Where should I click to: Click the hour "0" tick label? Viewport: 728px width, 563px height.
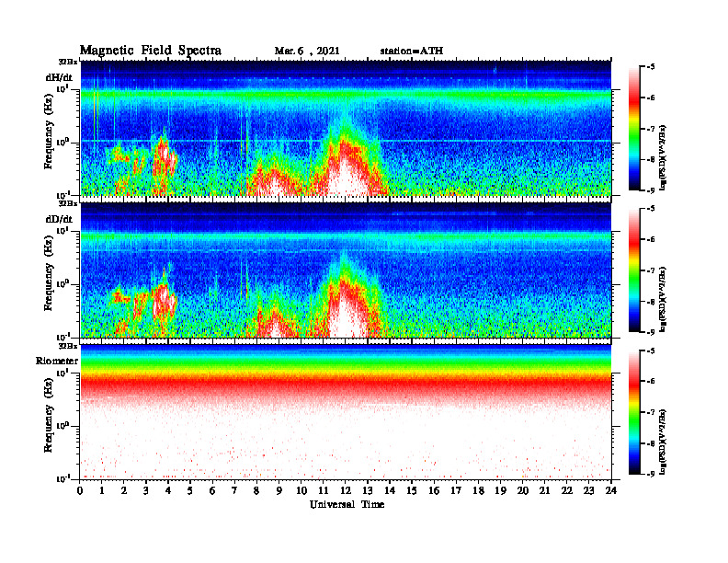[x=80, y=490]
